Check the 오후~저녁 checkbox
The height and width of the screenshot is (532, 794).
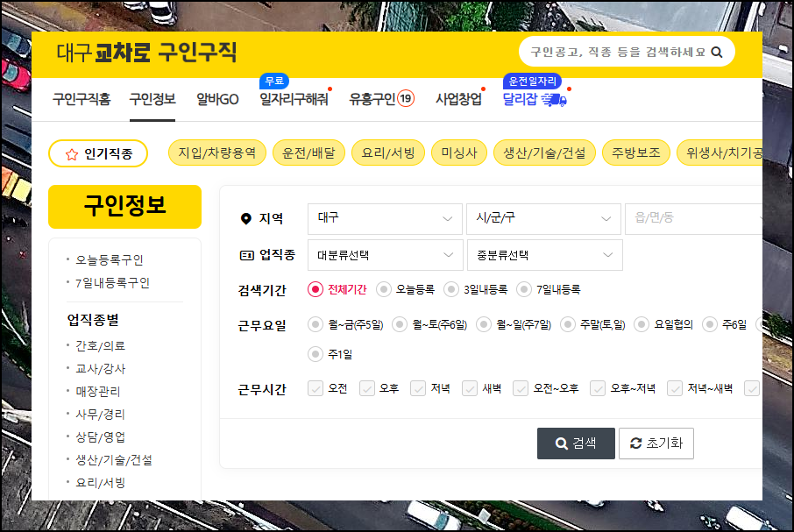tap(598, 389)
